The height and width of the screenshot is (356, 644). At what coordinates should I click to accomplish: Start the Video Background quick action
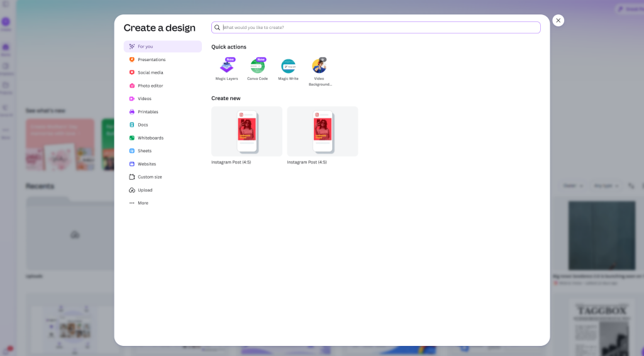pyautogui.click(x=319, y=72)
